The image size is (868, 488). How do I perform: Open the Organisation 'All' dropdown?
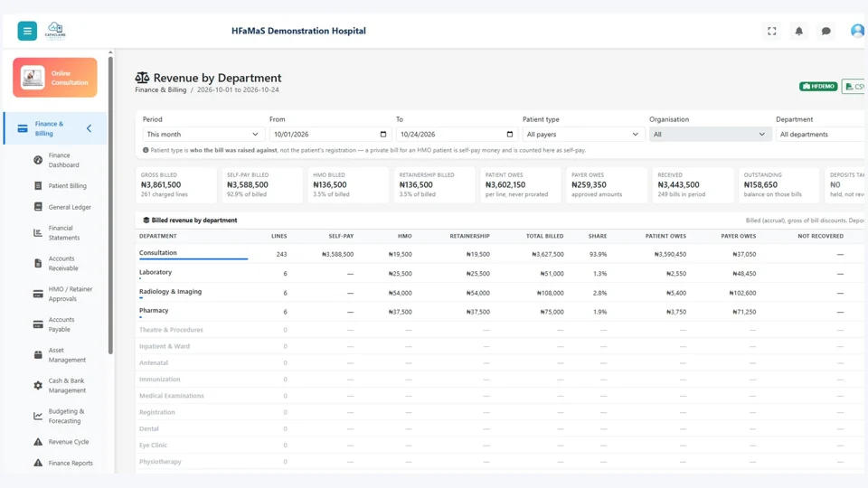coord(711,135)
